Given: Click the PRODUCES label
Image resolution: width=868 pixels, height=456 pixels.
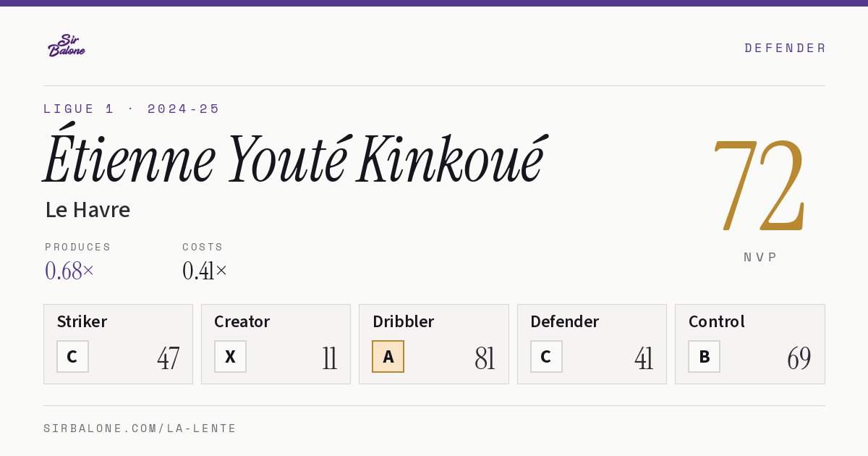Looking at the screenshot, I should click(x=78, y=247).
